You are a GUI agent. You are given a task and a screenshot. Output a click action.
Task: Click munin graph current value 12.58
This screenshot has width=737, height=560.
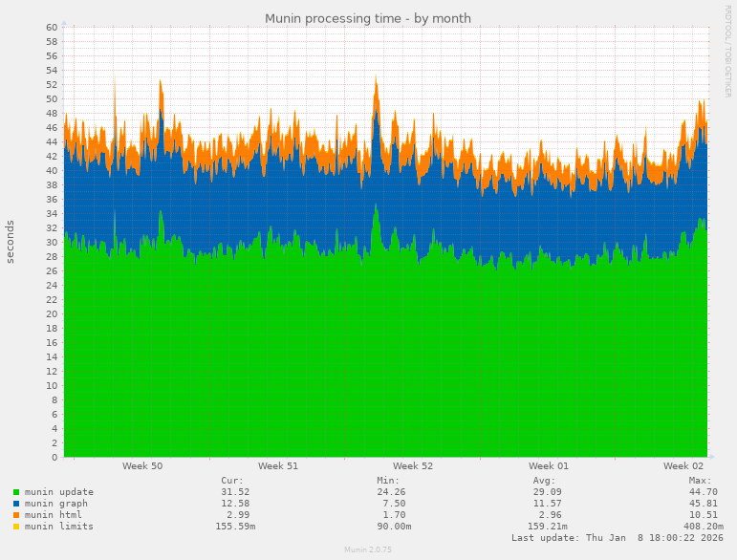(235, 504)
